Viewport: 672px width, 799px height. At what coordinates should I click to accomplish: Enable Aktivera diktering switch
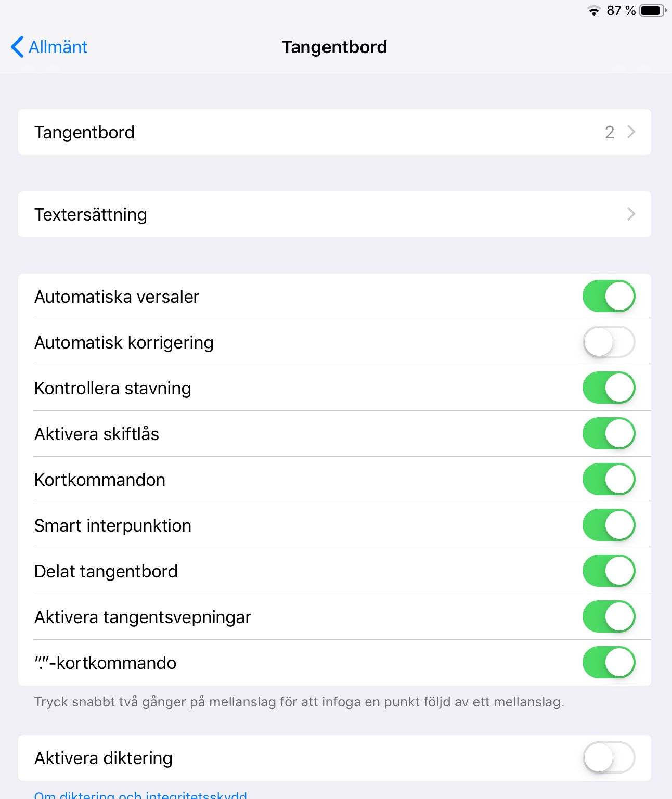tap(609, 758)
